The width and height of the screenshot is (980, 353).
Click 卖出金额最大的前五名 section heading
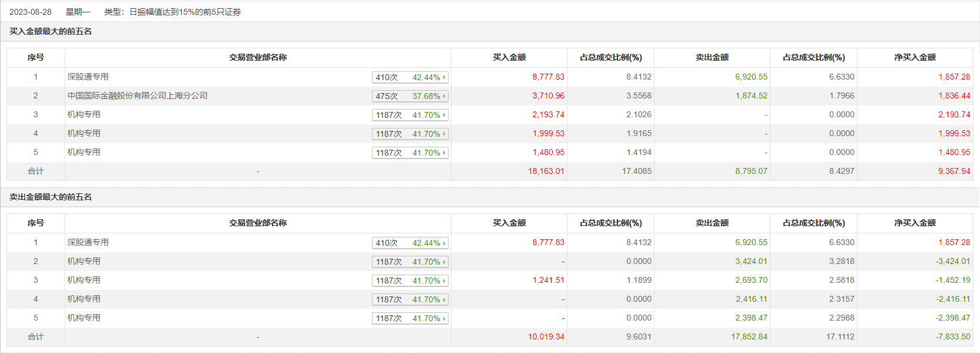[x=51, y=197]
